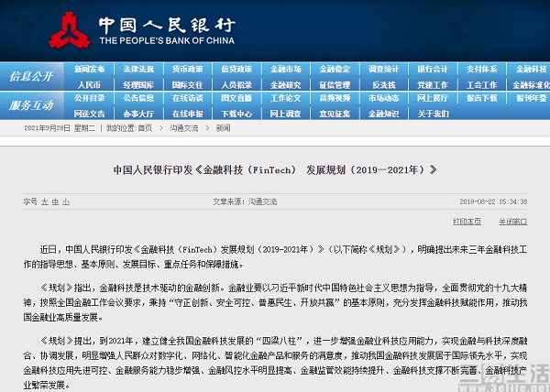Select 调查统计 navigation item

[383, 69]
